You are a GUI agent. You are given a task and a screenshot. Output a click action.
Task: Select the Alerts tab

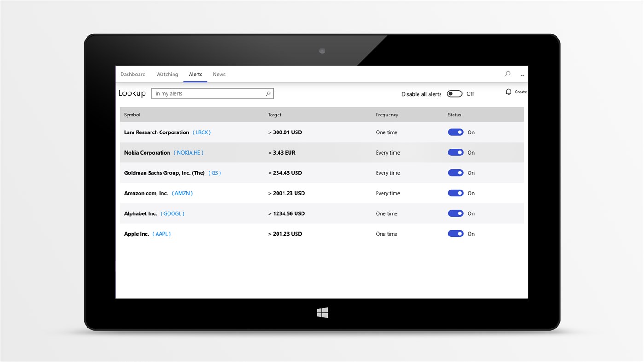195,74
